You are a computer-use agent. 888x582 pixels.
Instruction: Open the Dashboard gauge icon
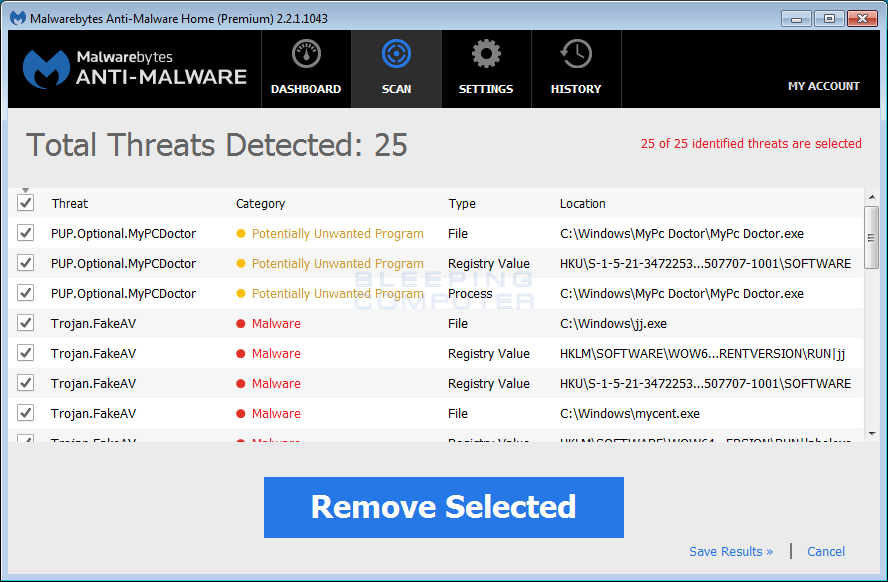point(306,54)
